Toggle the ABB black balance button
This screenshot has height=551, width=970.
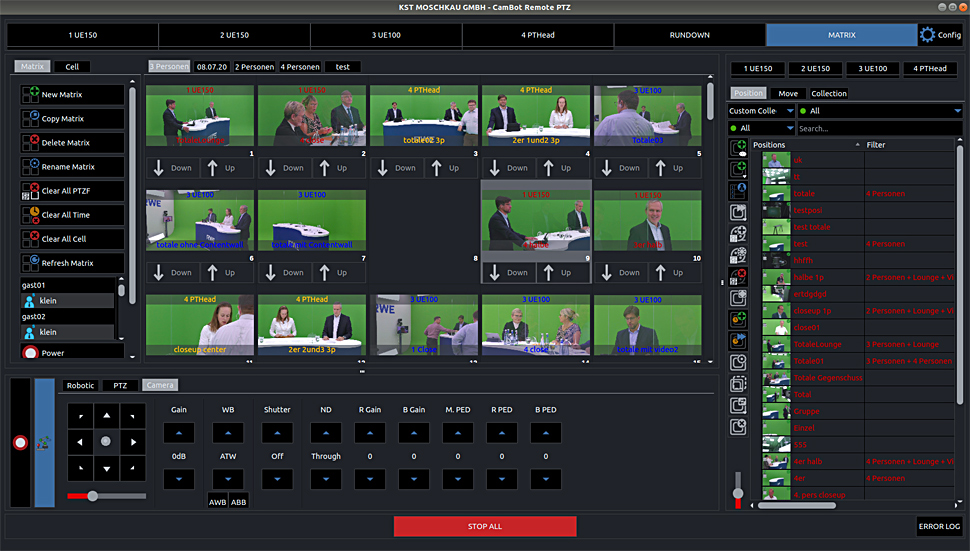(239, 502)
